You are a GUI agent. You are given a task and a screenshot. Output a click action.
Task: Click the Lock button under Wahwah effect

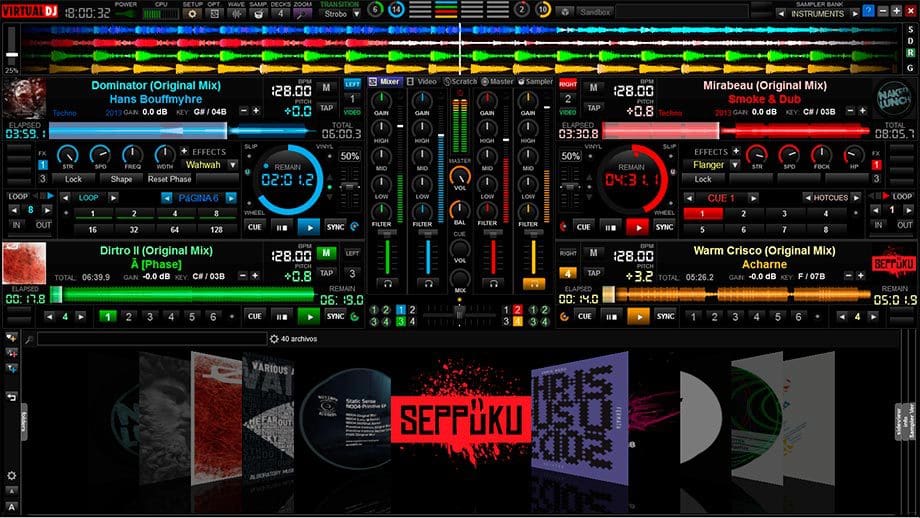tap(73, 179)
